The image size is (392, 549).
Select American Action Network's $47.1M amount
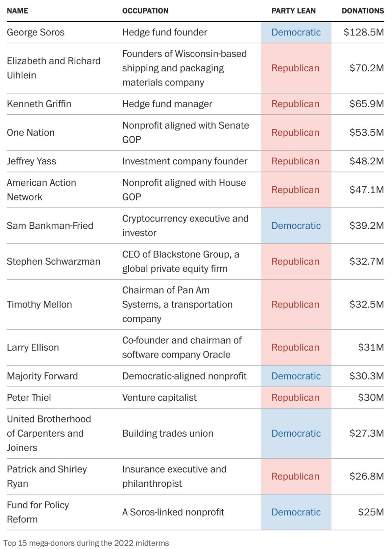[367, 190]
